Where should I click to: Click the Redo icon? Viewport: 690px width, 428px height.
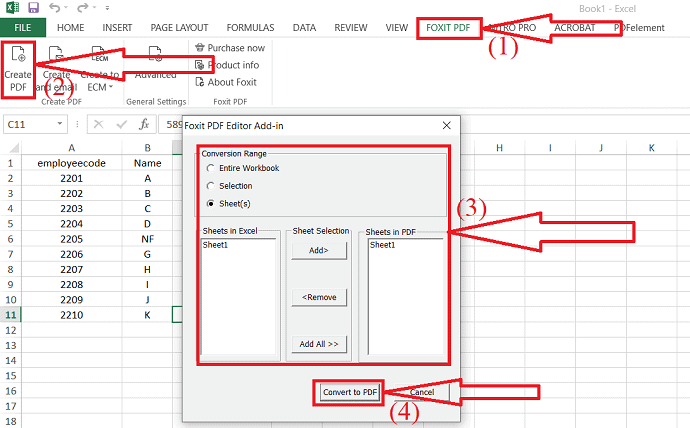[x=82, y=7]
